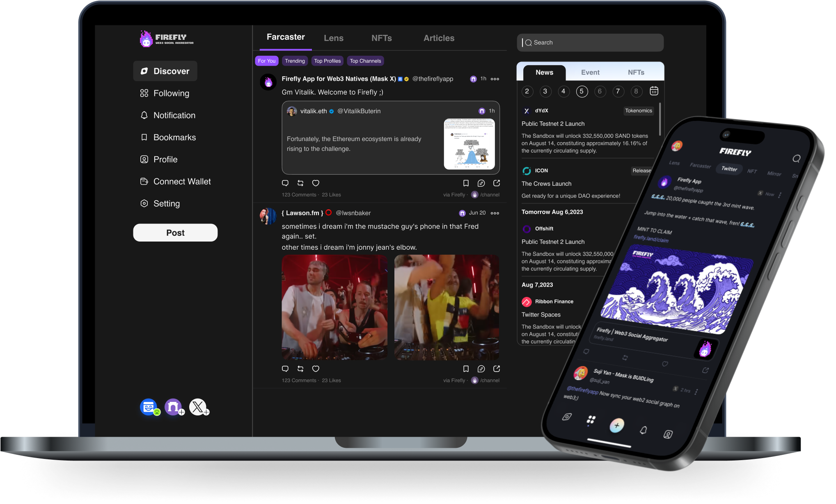Tap the bell icon in phone bottom bar
The height and width of the screenshot is (504, 836).
click(643, 430)
